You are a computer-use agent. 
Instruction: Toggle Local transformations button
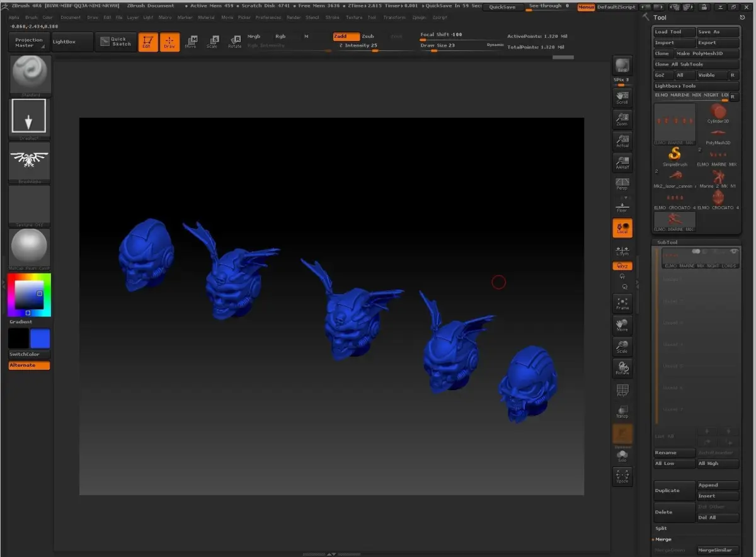(x=622, y=228)
